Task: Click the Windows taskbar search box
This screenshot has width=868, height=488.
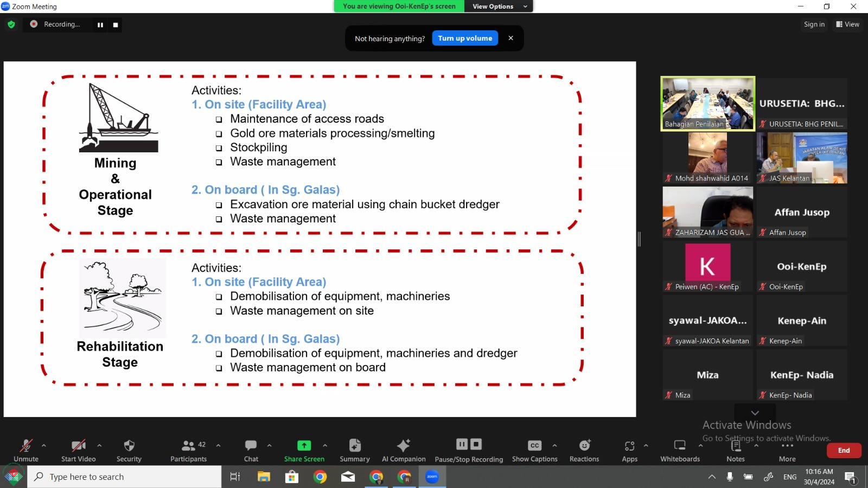Action: (x=125, y=477)
